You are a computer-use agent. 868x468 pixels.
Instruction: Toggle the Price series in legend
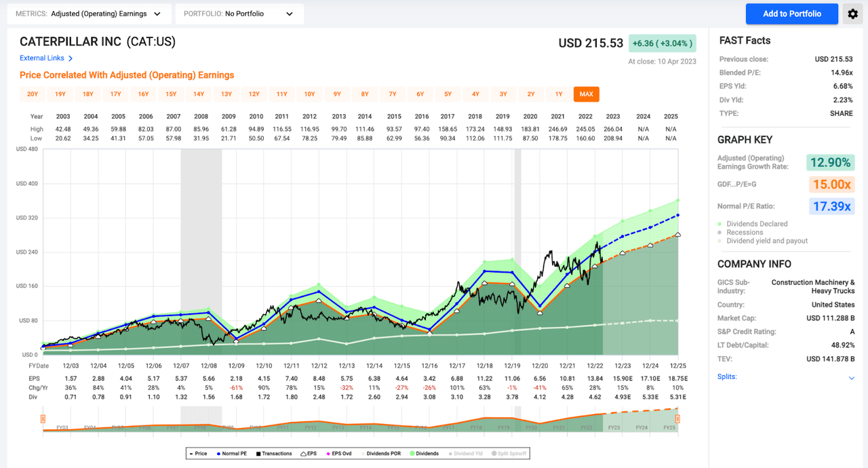(199, 454)
